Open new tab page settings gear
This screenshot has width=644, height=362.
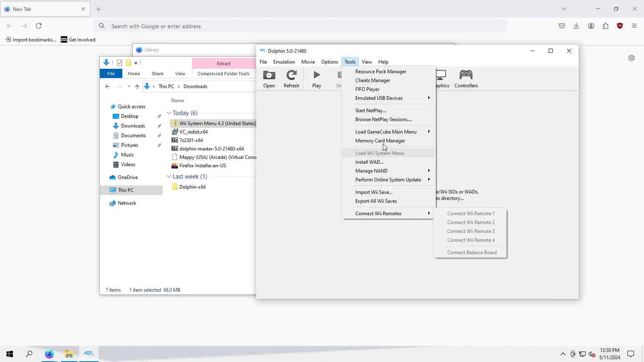(632, 58)
